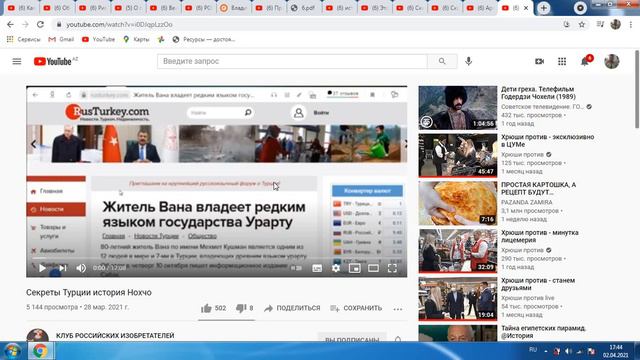Open system tray volume icon
640x360 pixels.
(x=568, y=351)
